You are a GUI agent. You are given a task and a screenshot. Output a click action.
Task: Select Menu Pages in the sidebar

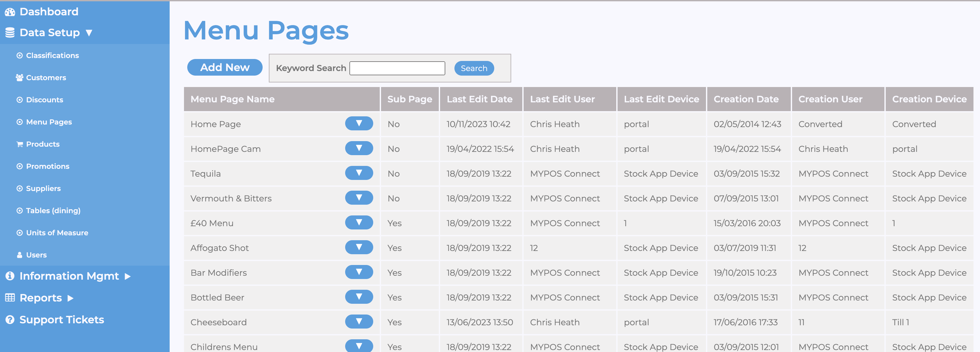pyautogui.click(x=49, y=122)
